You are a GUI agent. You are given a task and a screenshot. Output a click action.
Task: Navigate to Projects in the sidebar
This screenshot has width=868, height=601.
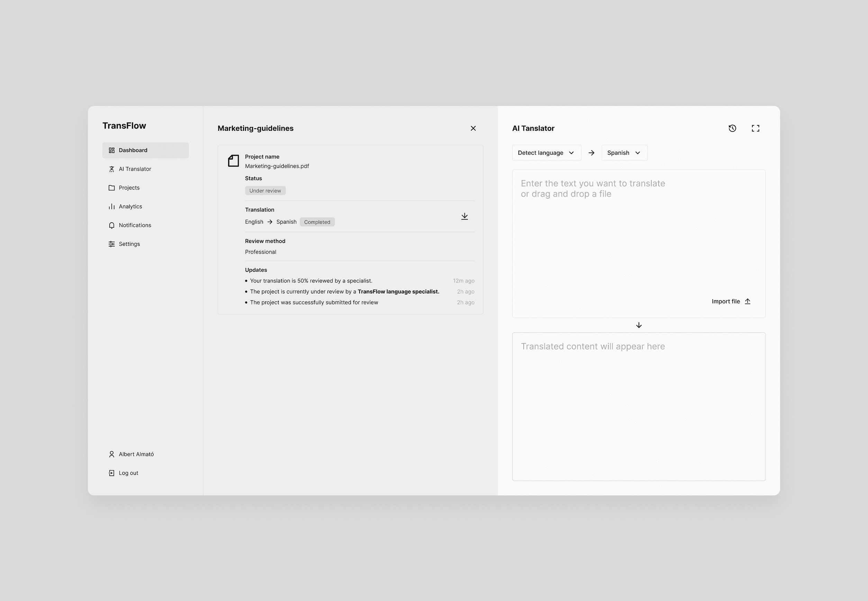coord(129,188)
